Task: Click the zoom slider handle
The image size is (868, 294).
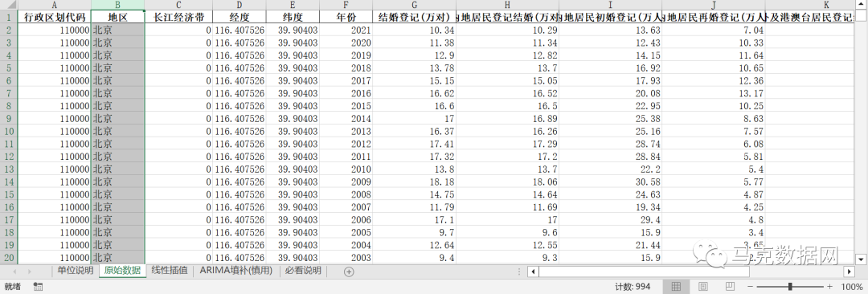Action: pos(789,286)
